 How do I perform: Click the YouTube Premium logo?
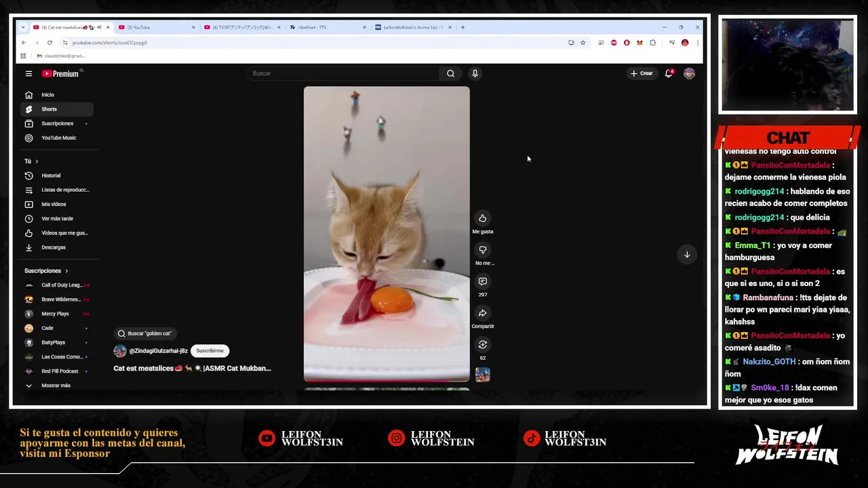coord(61,73)
